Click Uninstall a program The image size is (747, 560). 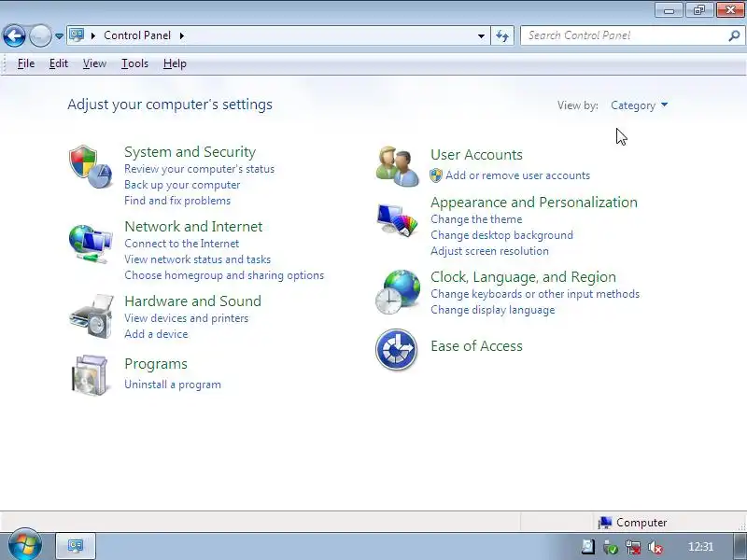[173, 385]
